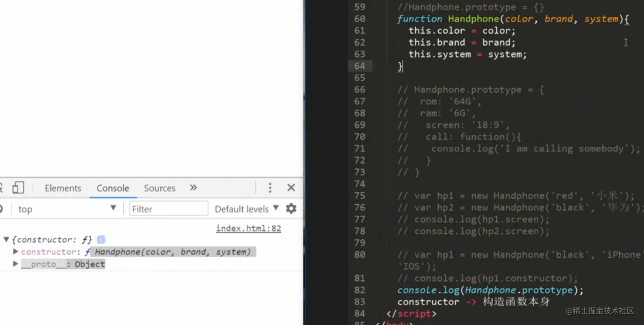Image resolution: width=644 pixels, height=325 pixels.
Task: Click commented ram: '6G' line
Action: coord(437,113)
